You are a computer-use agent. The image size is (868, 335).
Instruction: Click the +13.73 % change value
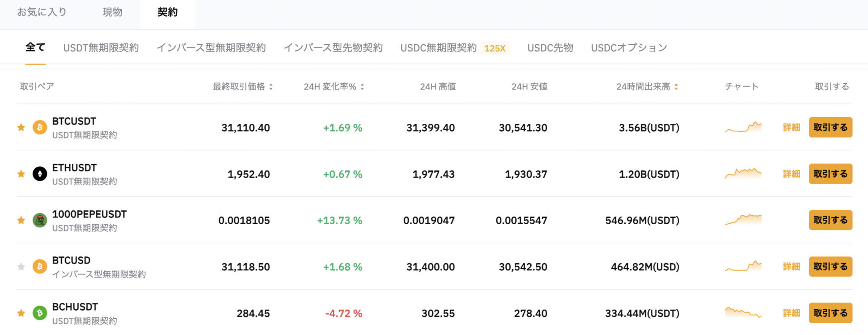coord(340,221)
